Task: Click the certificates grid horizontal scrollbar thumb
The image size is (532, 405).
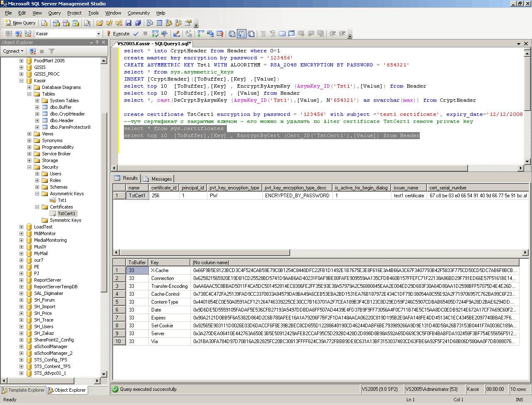Action: (x=204, y=252)
